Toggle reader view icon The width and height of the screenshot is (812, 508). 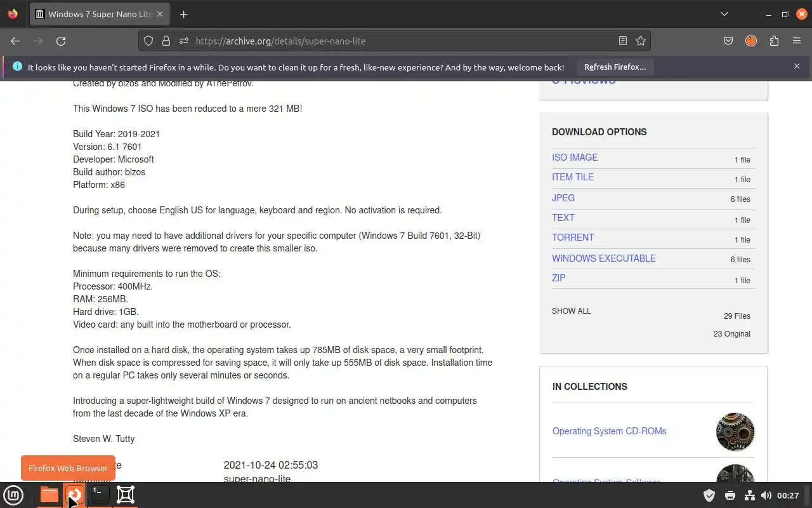(623, 41)
